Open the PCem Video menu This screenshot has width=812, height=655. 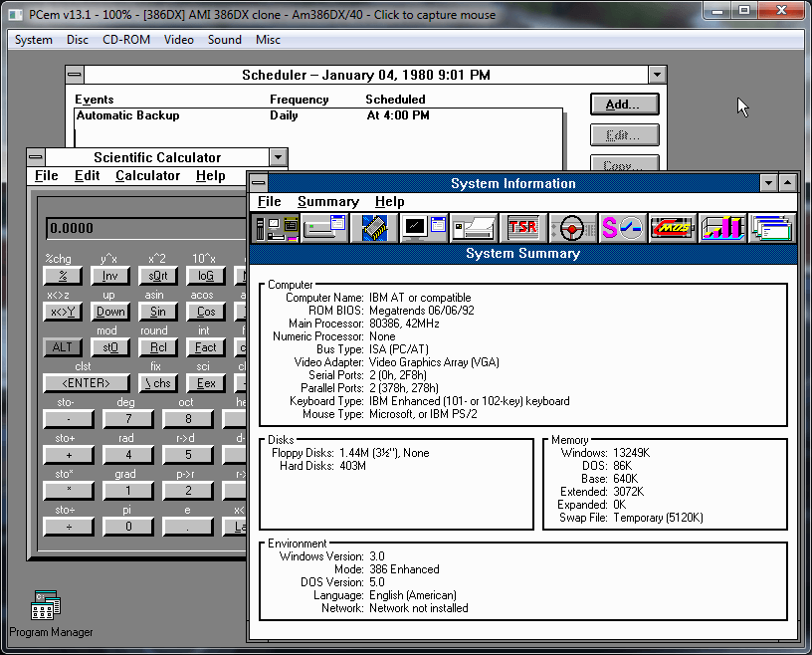179,40
